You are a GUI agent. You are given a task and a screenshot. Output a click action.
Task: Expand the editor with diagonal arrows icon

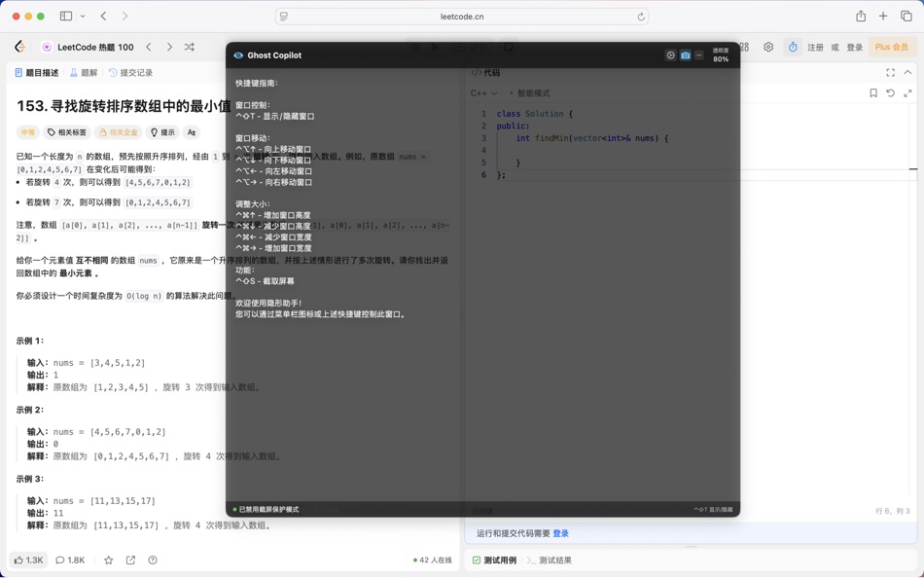pyautogui.click(x=907, y=93)
